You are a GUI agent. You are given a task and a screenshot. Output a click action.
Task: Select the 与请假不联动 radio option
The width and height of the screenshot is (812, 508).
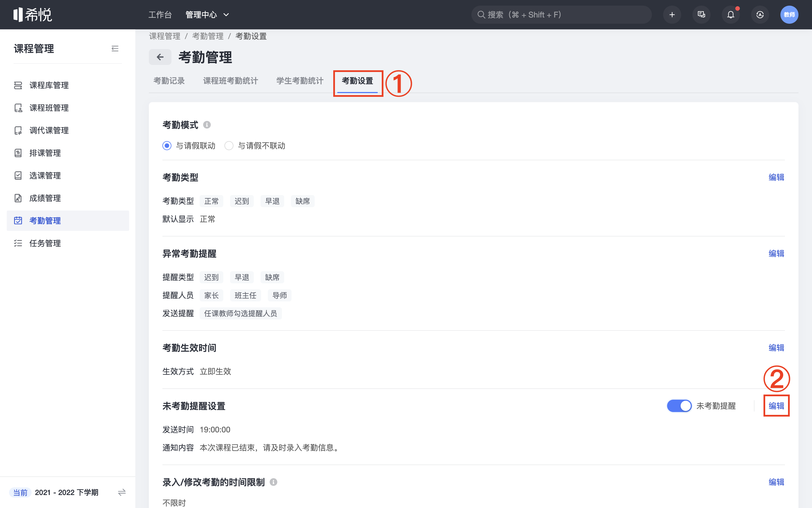click(229, 146)
